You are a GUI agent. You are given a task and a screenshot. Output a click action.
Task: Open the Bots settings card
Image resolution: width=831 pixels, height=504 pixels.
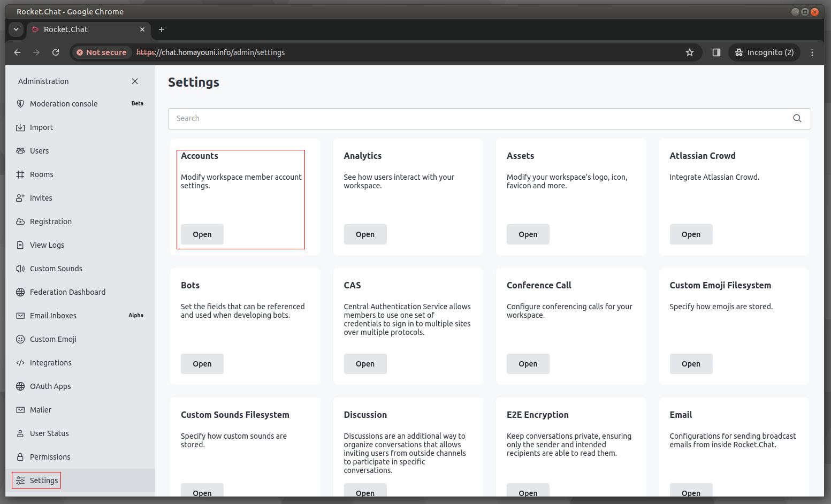[x=202, y=364]
